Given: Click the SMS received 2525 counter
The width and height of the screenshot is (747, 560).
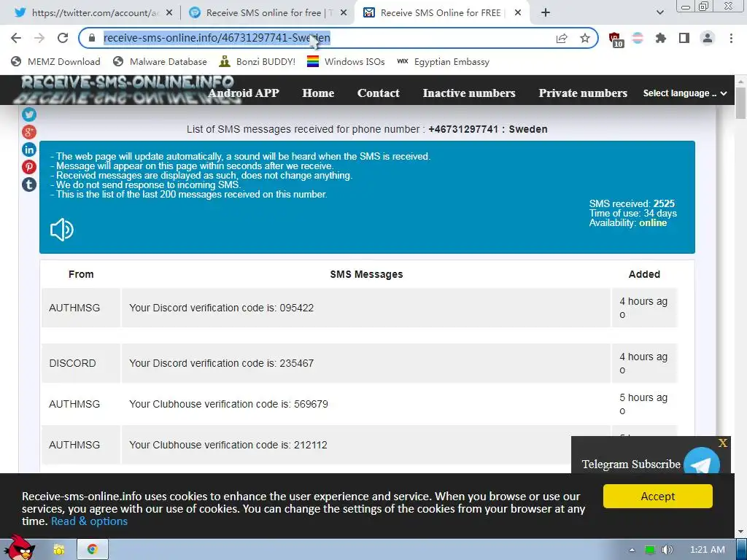Looking at the screenshot, I should point(632,204).
